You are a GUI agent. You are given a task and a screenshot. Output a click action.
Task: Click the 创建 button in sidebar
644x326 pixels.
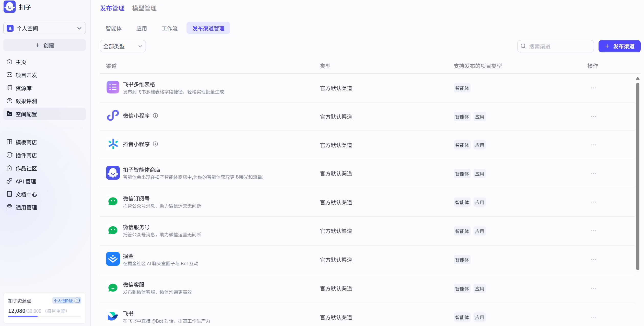click(x=44, y=45)
